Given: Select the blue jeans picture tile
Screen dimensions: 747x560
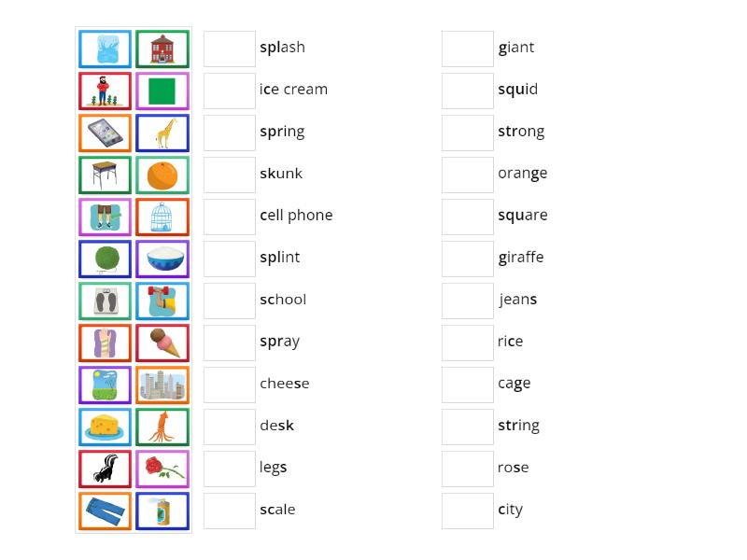Looking at the screenshot, I should point(105,511).
